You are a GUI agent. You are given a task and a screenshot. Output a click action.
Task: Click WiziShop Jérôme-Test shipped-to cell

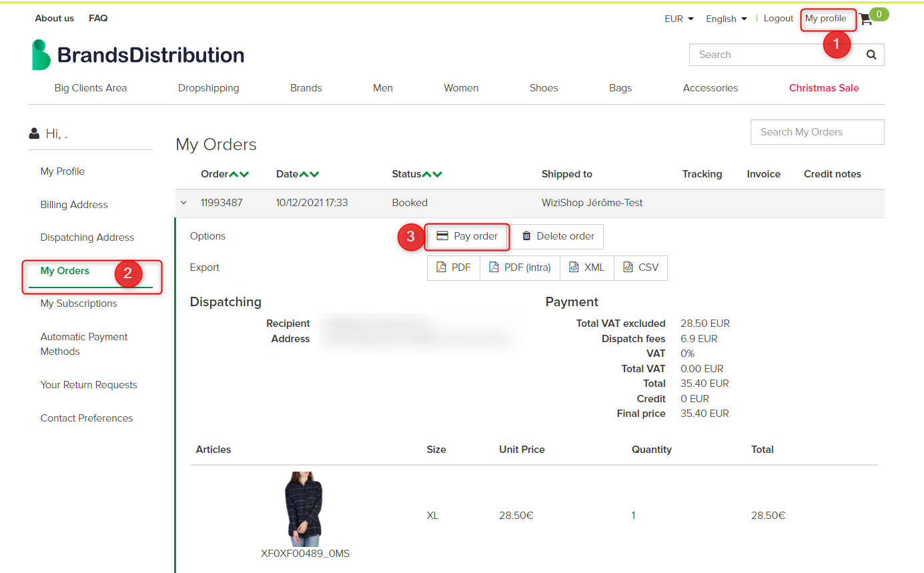pos(592,203)
